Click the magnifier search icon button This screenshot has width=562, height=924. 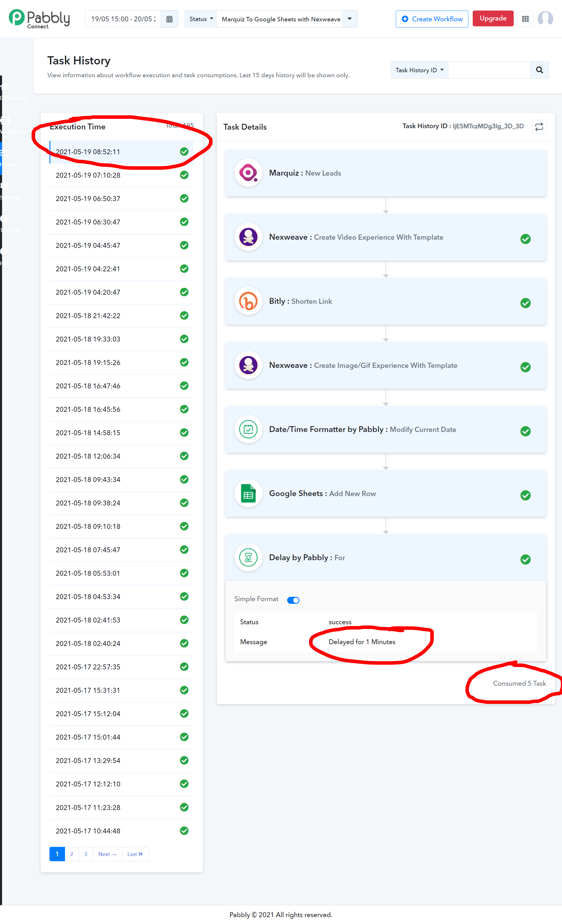click(539, 70)
